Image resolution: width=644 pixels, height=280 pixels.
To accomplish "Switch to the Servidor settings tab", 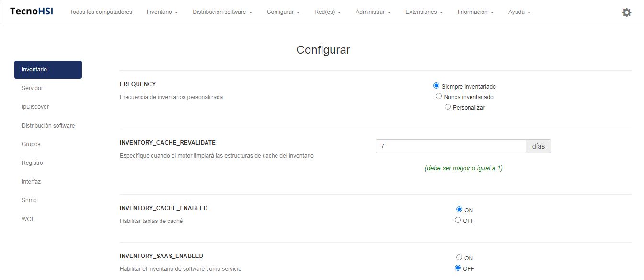I will (33, 88).
